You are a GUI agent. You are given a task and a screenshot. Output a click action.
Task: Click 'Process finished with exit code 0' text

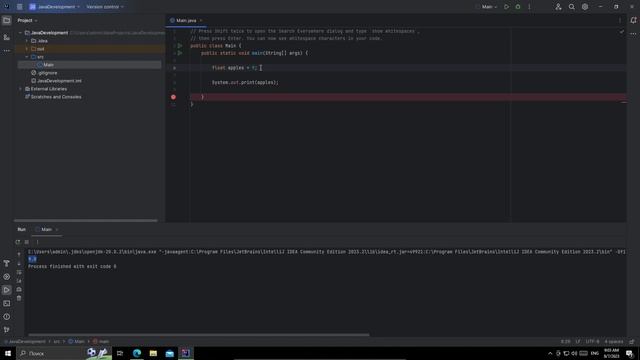[x=72, y=267]
